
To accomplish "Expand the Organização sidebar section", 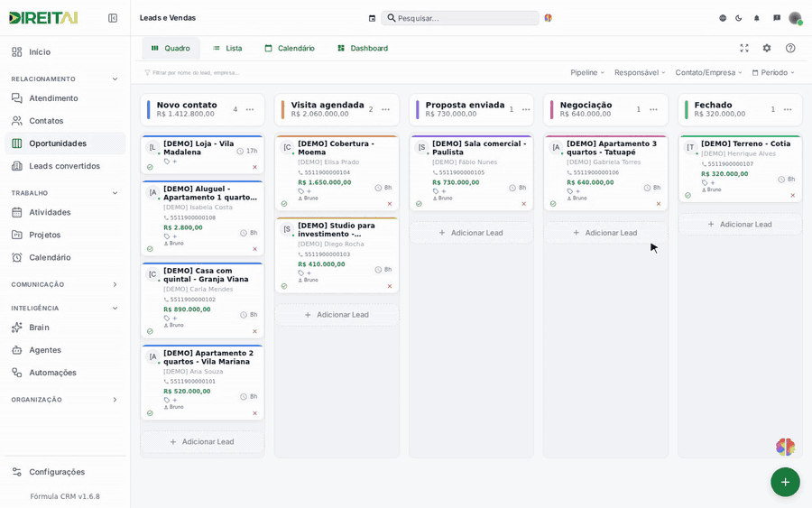I will (115, 400).
